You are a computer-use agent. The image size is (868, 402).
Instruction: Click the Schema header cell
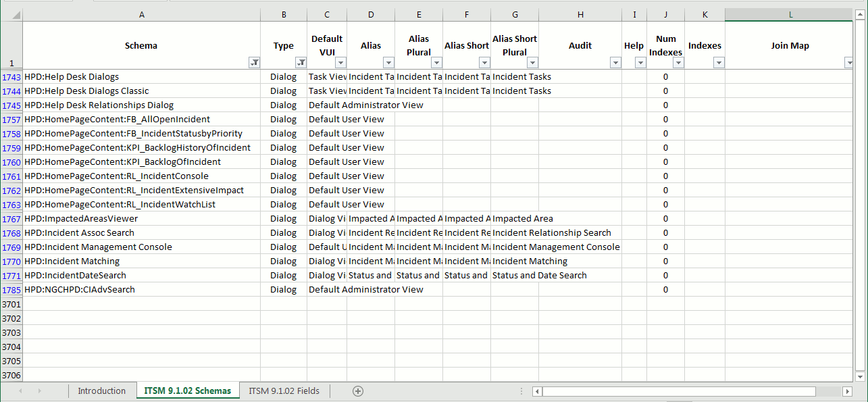point(141,45)
